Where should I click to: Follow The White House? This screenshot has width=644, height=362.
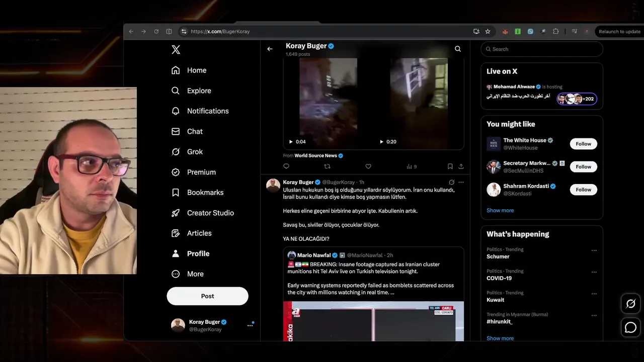coord(584,144)
